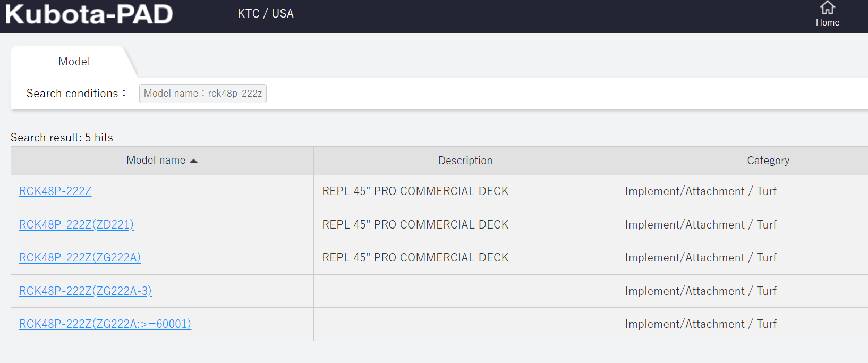This screenshot has width=868, height=363.
Task: Click the Home label text
Action: pos(828,22)
